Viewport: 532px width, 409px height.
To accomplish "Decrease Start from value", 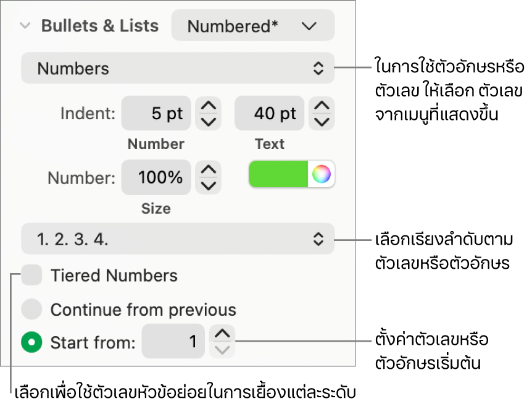I will tap(222, 349).
